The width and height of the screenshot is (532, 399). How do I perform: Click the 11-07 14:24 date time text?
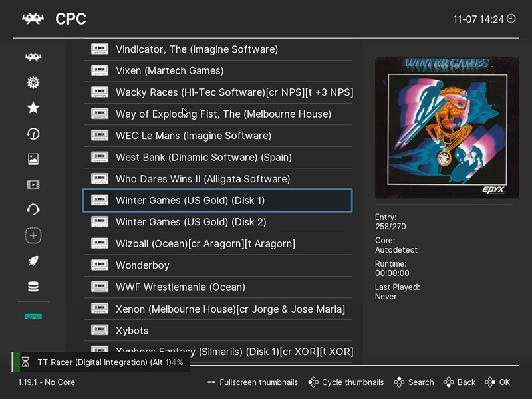(x=478, y=19)
